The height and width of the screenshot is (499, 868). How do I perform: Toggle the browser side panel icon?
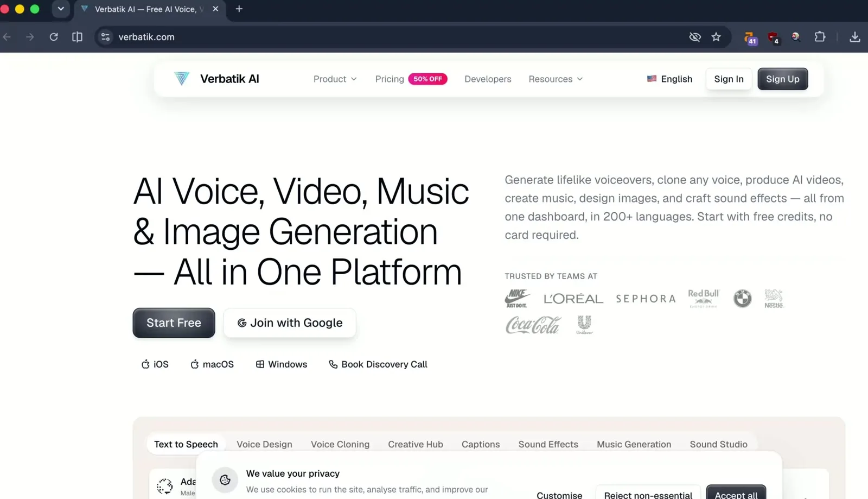tap(77, 37)
